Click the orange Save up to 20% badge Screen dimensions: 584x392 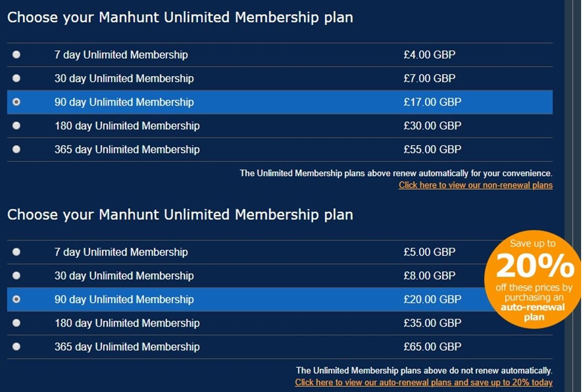click(x=533, y=280)
